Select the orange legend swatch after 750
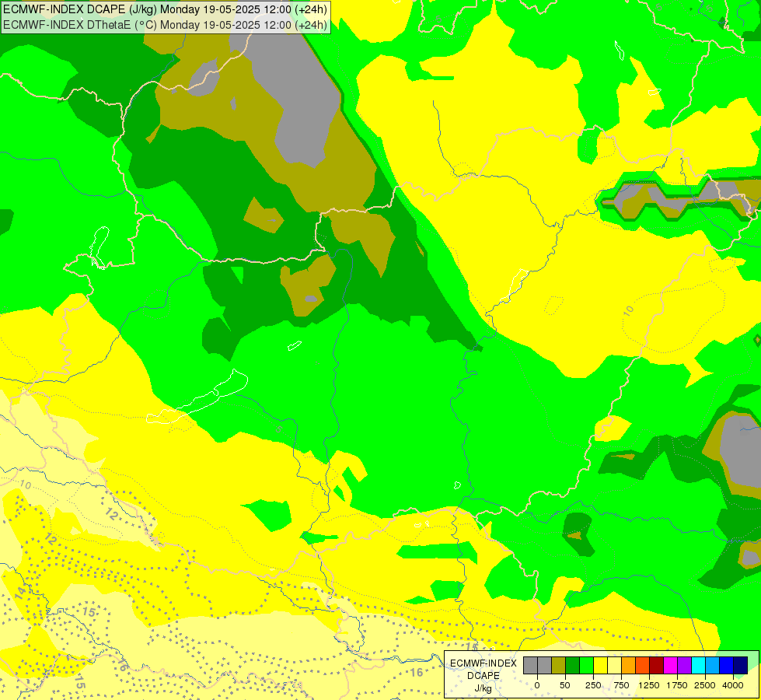This screenshot has height=700, width=761. 629,666
